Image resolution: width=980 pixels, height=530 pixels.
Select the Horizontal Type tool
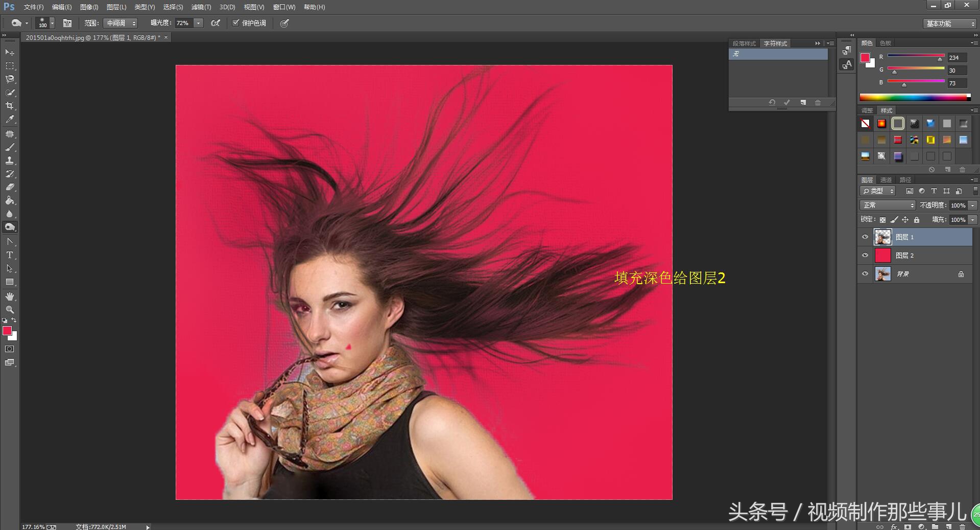pos(10,255)
